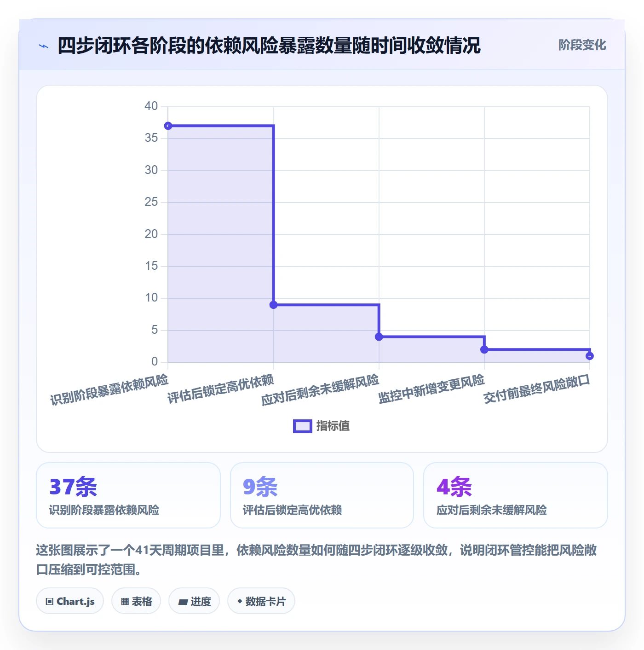The height and width of the screenshot is (650, 644).
Task: Select the 进度 tag chip
Action: [194, 601]
